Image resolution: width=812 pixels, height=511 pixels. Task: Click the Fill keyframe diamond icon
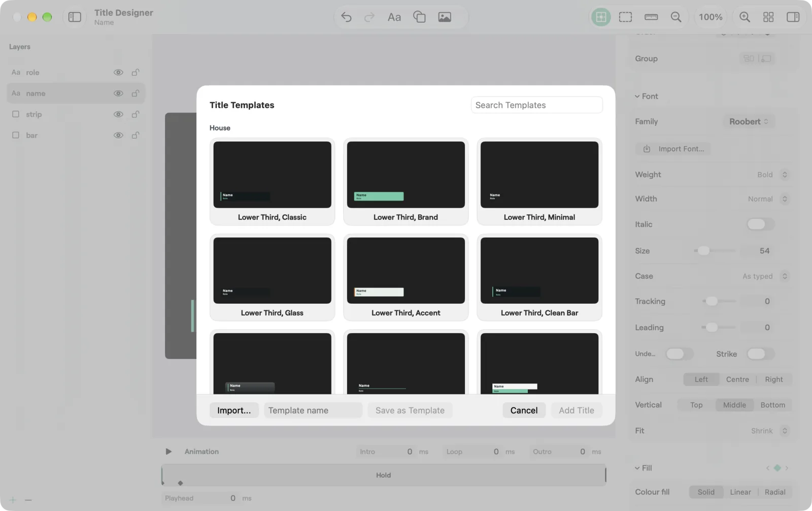pos(777,468)
